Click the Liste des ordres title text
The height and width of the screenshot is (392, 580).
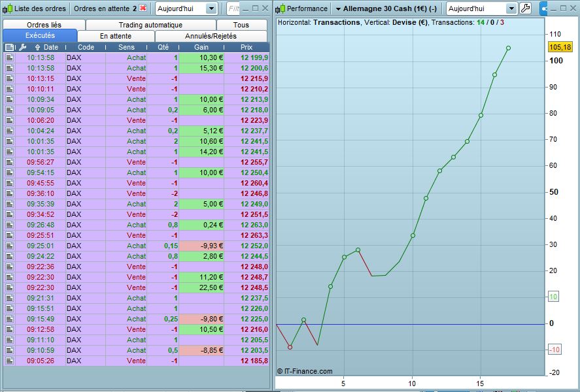[x=40, y=8]
